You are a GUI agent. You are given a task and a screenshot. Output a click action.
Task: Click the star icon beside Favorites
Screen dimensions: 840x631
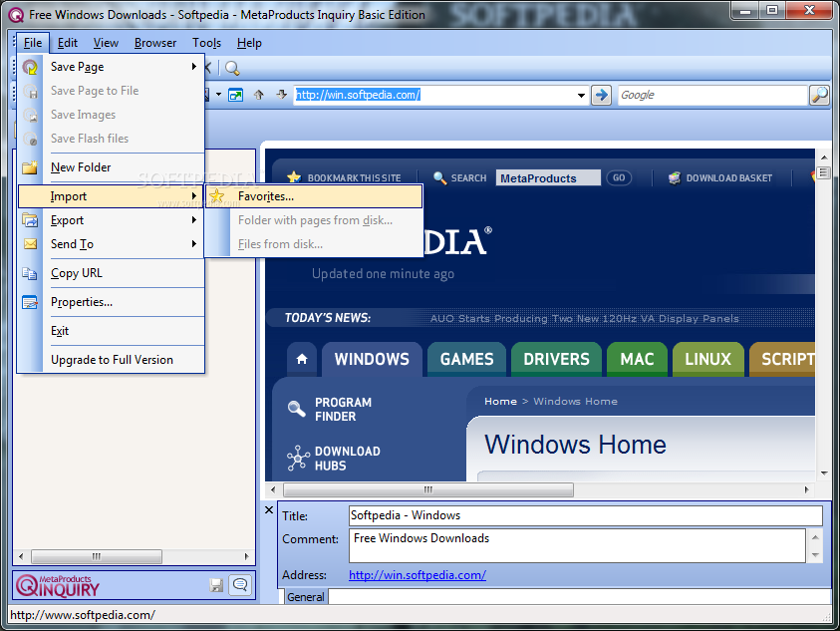[x=217, y=196]
